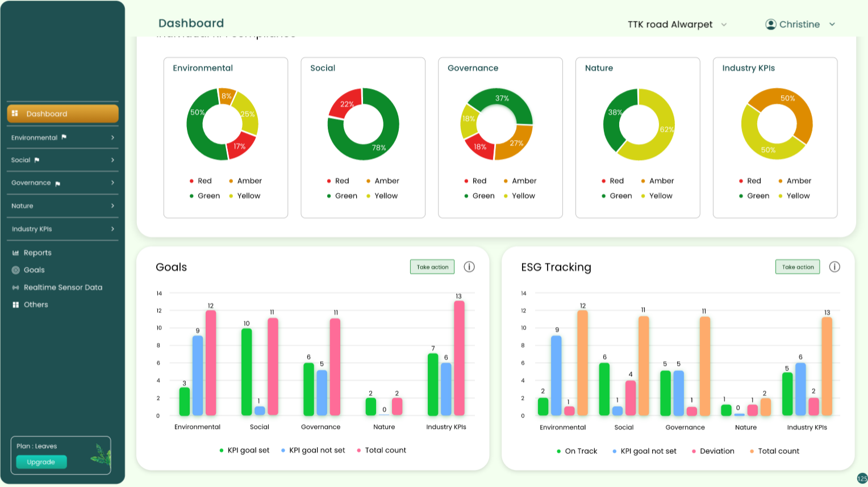Viewport: 868px width, 487px height.
Task: Click the red 22% segment in Social donut
Action: pyautogui.click(x=346, y=103)
